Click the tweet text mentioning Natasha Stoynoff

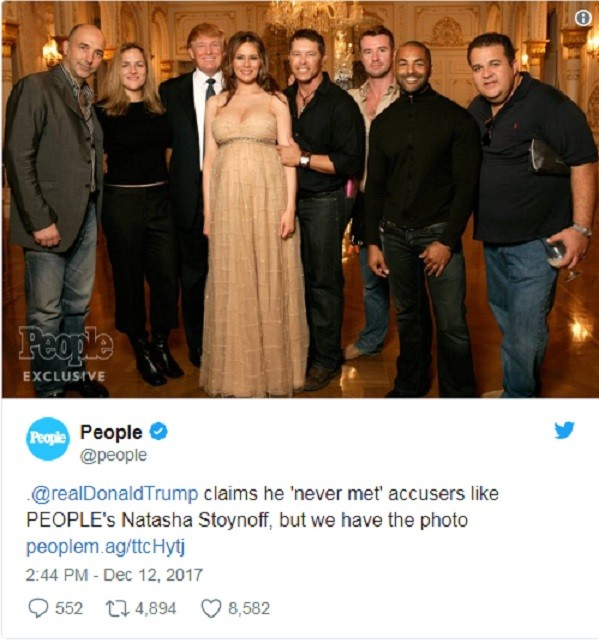262,507
